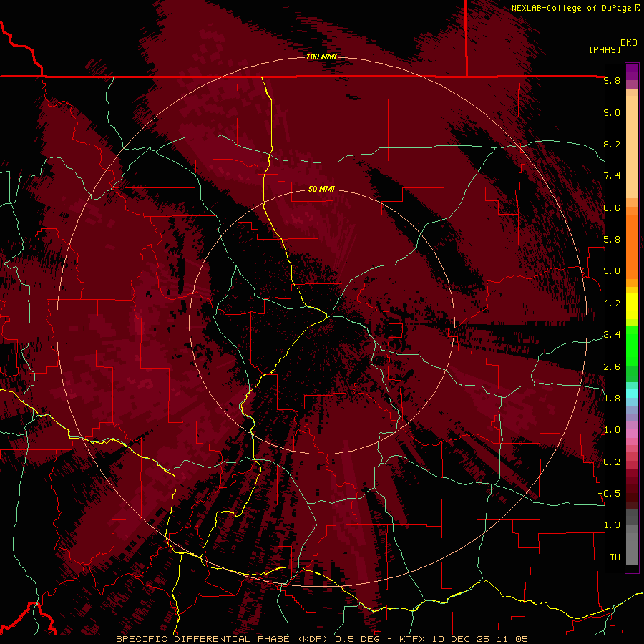The width and height of the screenshot is (644, 644).
Task: Click the (KDP) abbreviation in the caption
Action: [312, 639]
